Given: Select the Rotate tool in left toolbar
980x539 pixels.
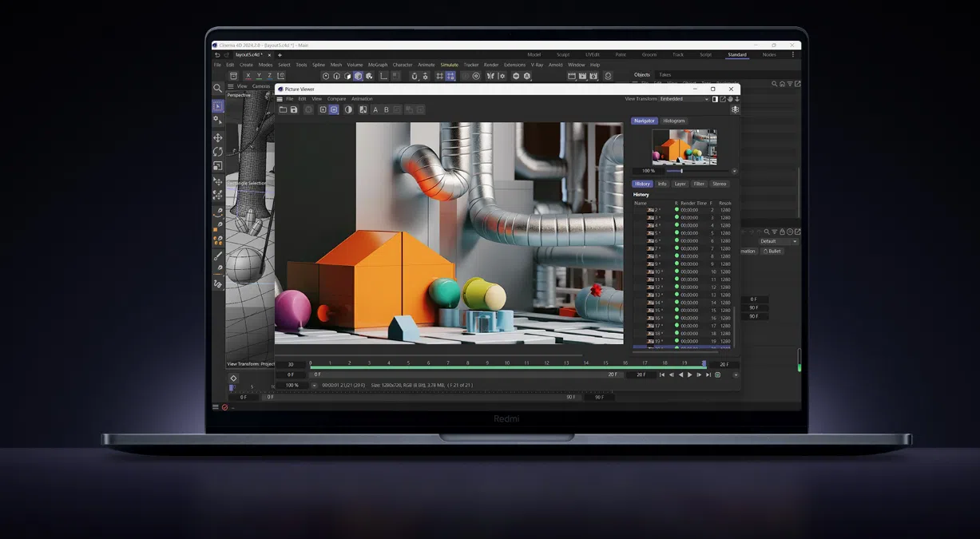Looking at the screenshot, I should [218, 152].
